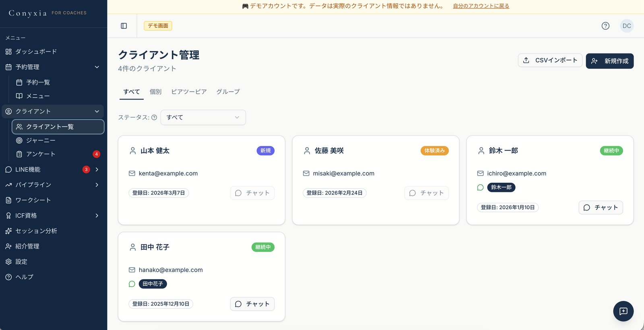Screen dimensions: 644x330
Task: Open the floating feedback chat button
Action: tap(623, 311)
